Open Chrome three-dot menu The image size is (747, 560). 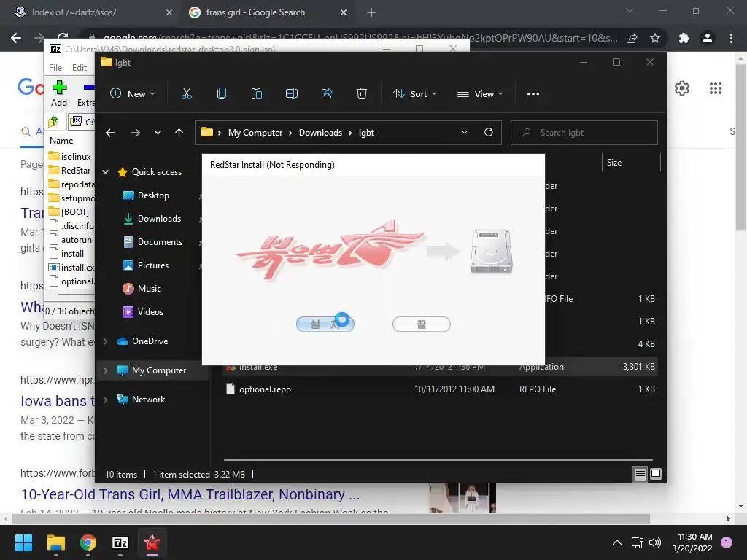coord(731,38)
